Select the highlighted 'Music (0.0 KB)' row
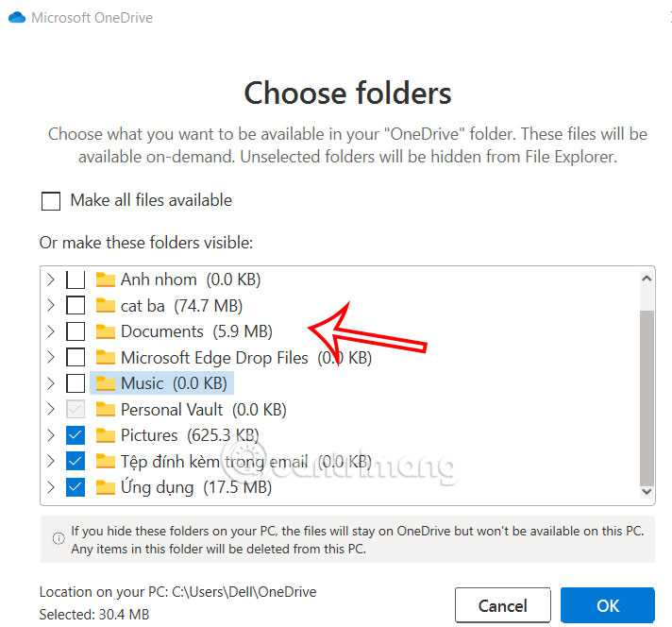The width and height of the screenshot is (672, 627). point(162,383)
